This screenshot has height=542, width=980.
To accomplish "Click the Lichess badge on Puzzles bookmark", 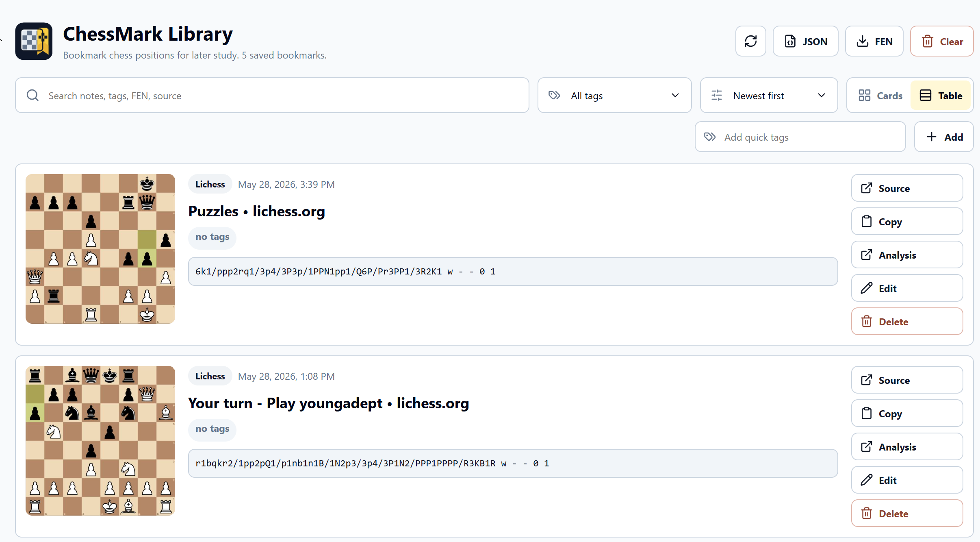I will click(210, 184).
